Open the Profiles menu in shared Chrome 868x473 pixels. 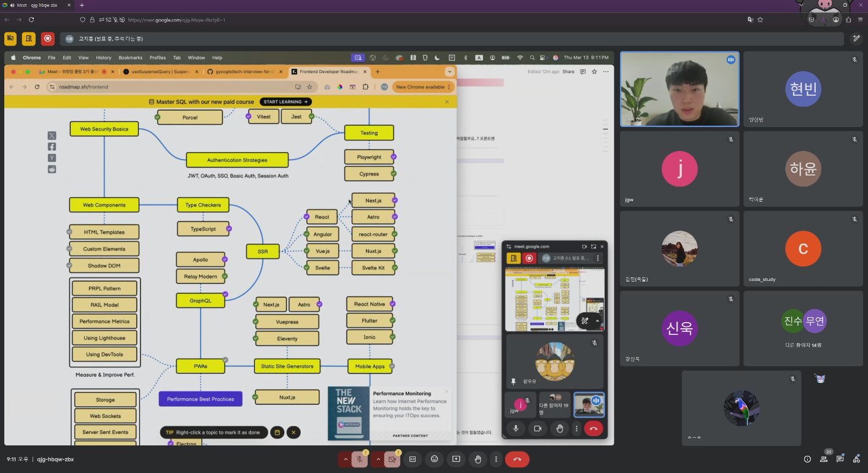[158, 58]
